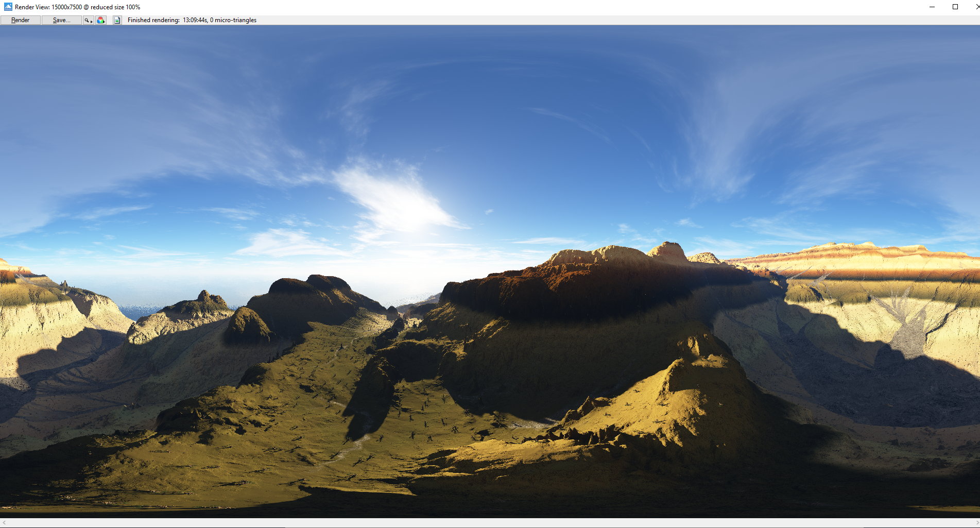Open the RGB colour channel display menu
The image size is (980, 528).
(x=101, y=20)
